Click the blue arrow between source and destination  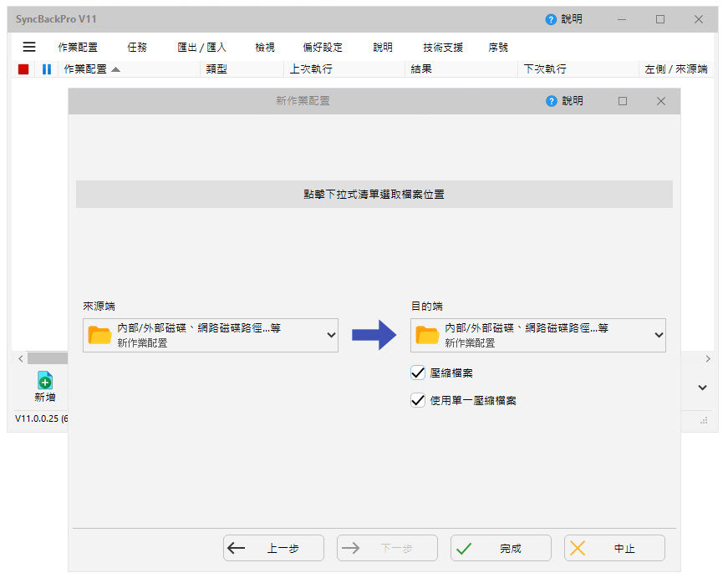click(374, 335)
